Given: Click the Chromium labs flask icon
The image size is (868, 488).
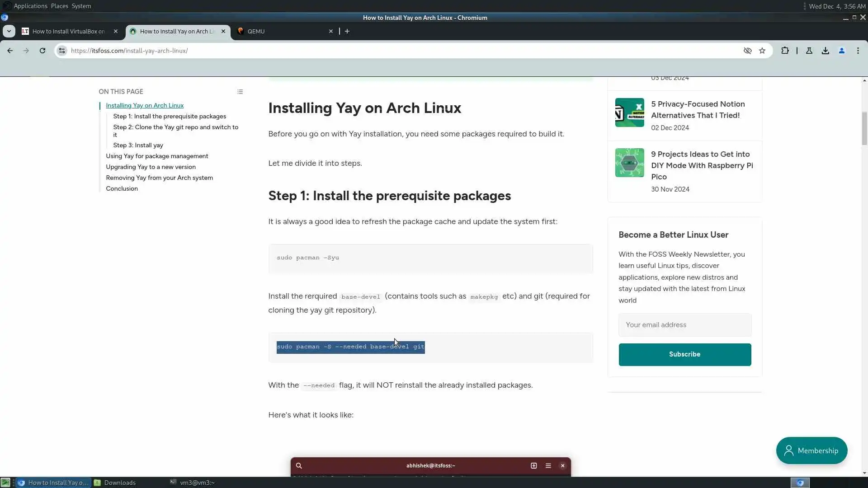Looking at the screenshot, I should point(809,51).
